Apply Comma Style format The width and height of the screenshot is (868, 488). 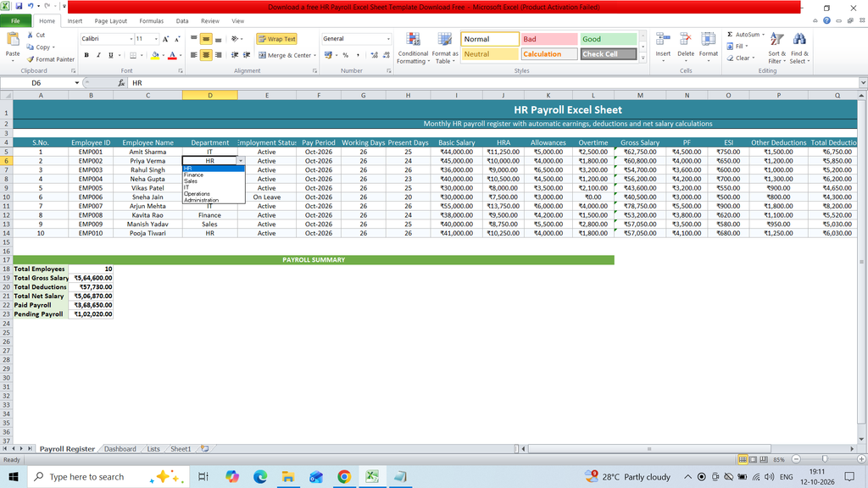tap(359, 55)
